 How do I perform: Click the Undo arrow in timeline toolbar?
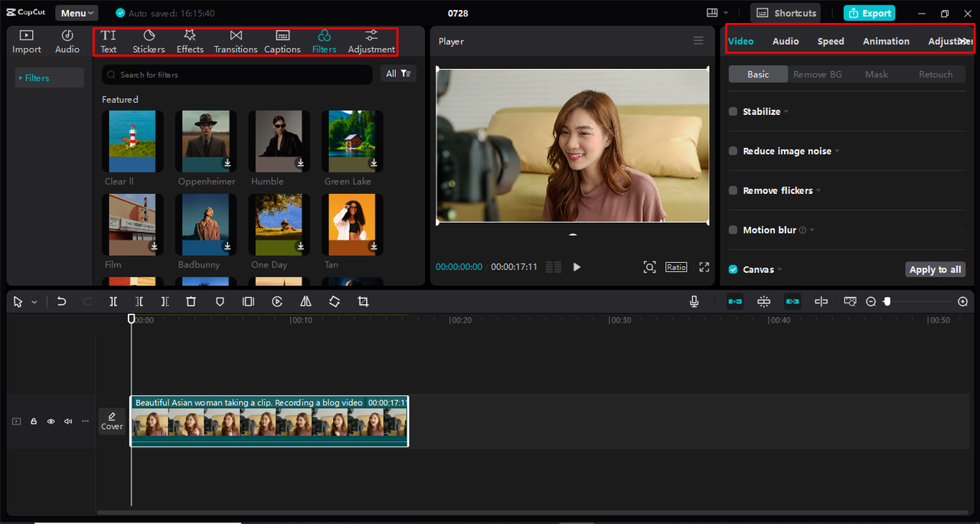[62, 302]
